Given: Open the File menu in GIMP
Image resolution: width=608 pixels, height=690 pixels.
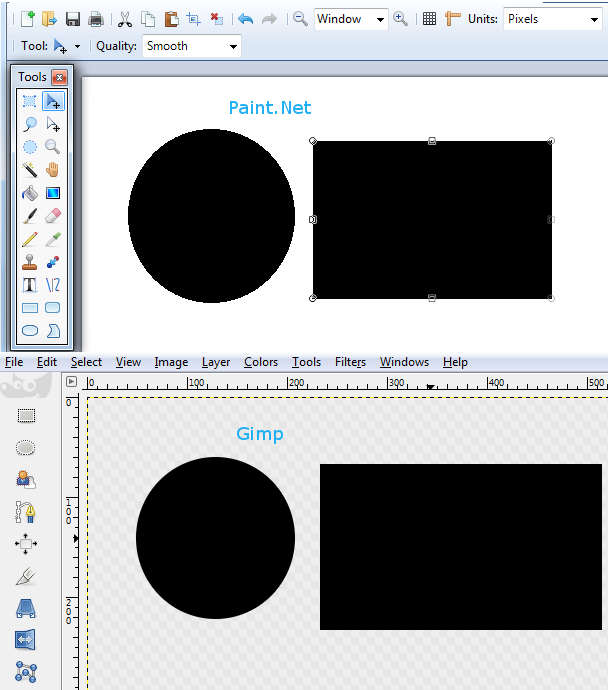Looking at the screenshot, I should pyautogui.click(x=14, y=362).
